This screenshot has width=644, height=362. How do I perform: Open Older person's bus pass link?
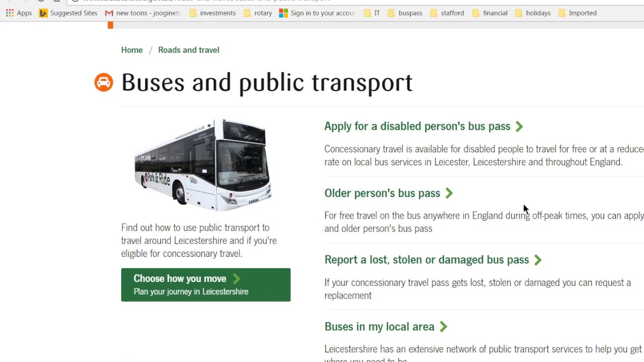[382, 193]
